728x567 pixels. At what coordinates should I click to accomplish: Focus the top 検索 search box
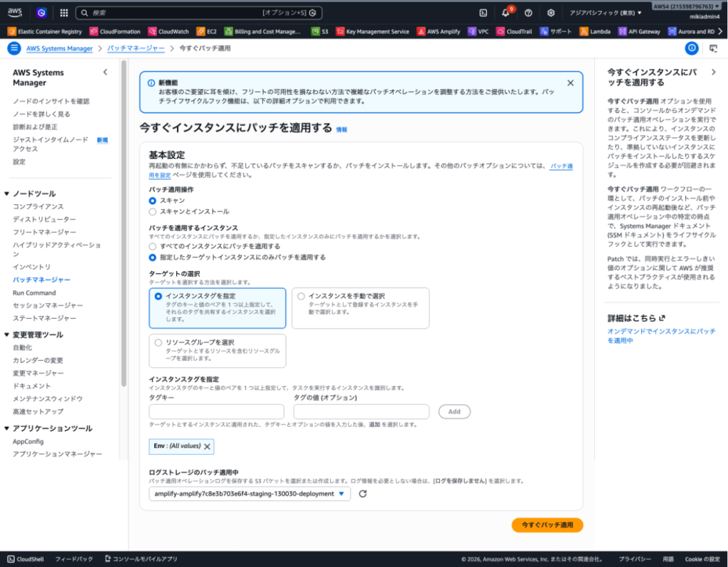pyautogui.click(x=199, y=13)
